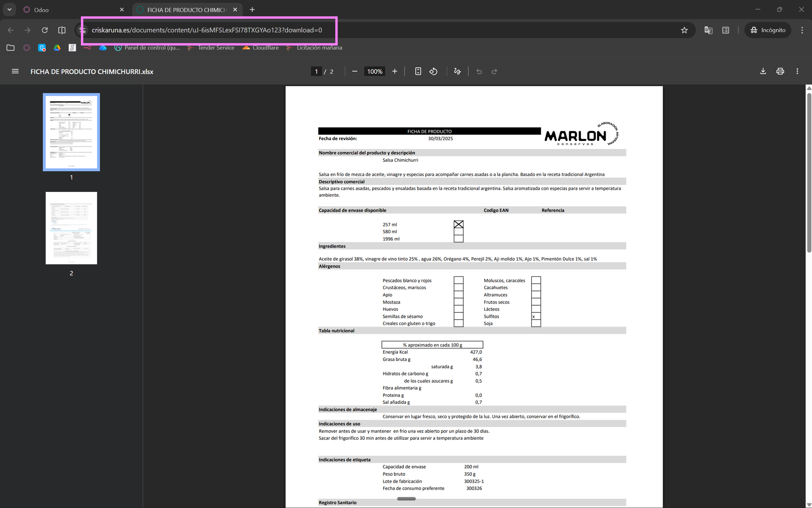This screenshot has height=508, width=812.
Task: Bookmark this page with the star icon
Action: click(684, 30)
